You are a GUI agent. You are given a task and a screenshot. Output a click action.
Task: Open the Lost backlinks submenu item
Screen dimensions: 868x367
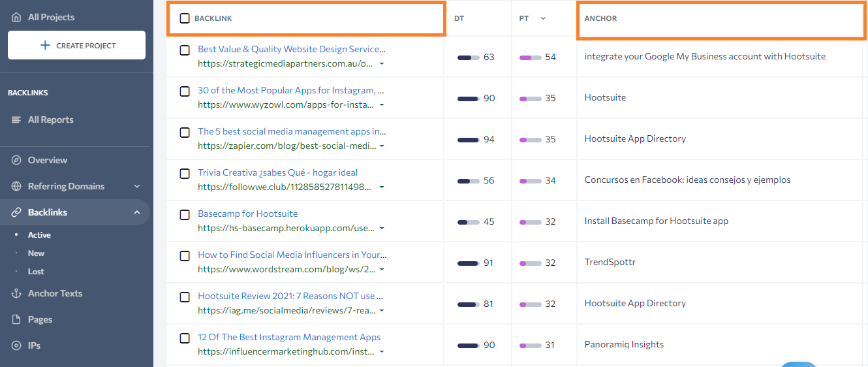pos(36,272)
